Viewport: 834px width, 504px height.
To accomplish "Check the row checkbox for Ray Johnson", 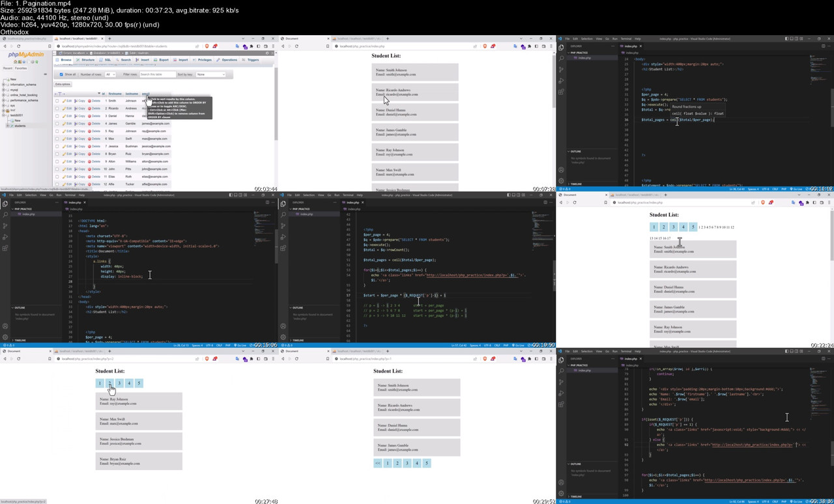I will point(57,131).
